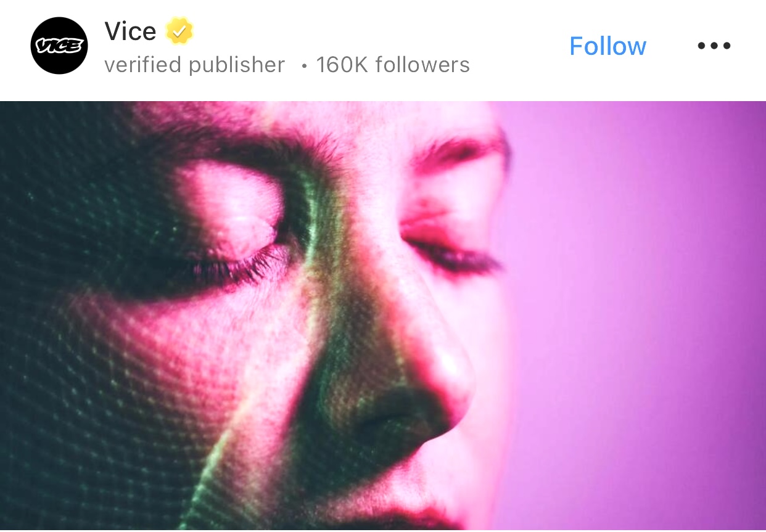The height and width of the screenshot is (532, 766).
Task: View the 160K followers count
Action: point(393,65)
